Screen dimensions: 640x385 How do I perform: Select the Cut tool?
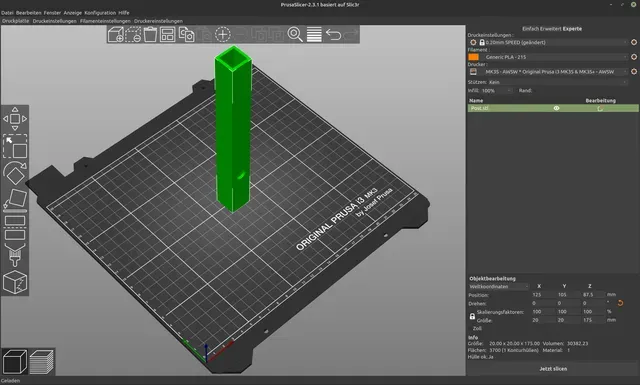point(15,228)
